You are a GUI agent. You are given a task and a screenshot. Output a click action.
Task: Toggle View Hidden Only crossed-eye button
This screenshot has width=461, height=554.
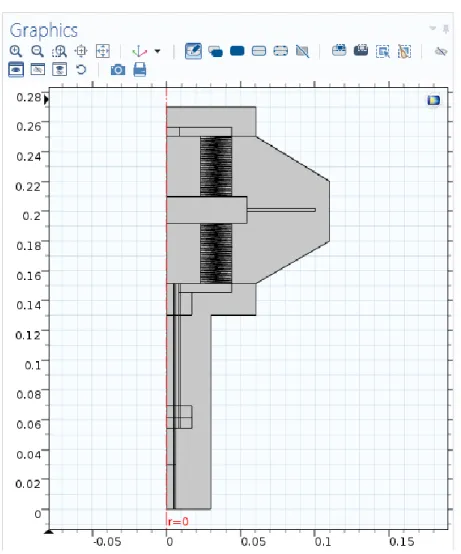pyautogui.click(x=38, y=70)
